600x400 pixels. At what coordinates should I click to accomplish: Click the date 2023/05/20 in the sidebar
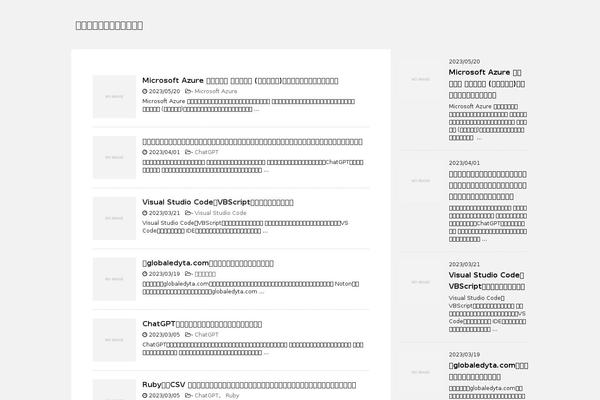click(x=464, y=62)
